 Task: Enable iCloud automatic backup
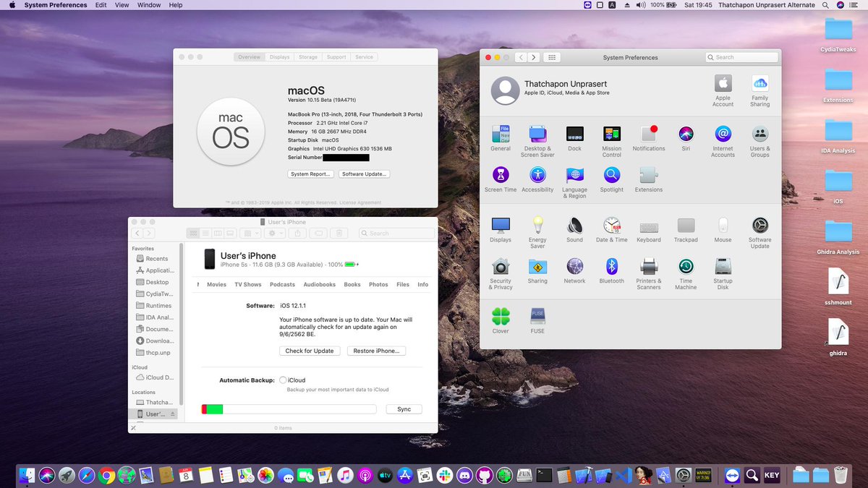coord(282,380)
